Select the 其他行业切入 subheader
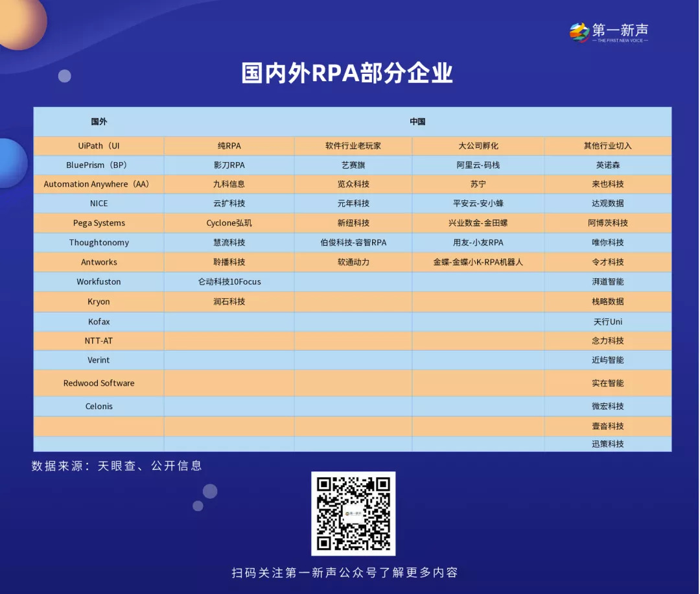Image resolution: width=700 pixels, height=594 pixels. tap(607, 146)
